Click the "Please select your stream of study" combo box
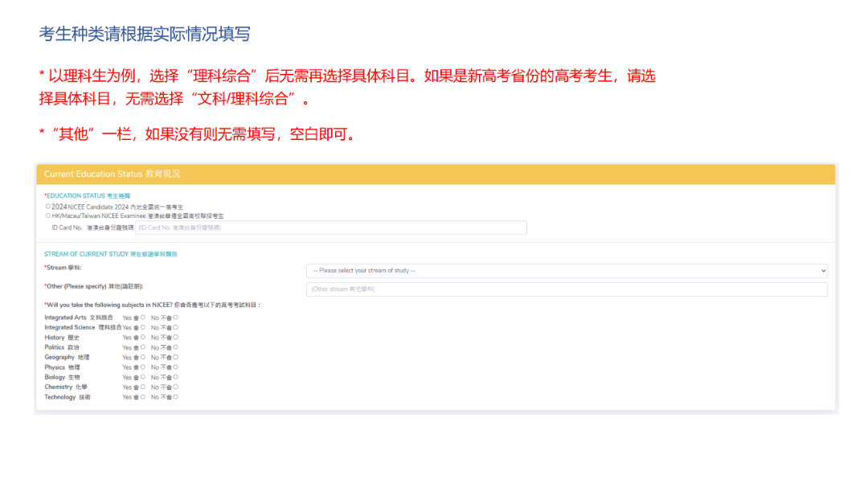The width and height of the screenshot is (868, 488). 567,270
